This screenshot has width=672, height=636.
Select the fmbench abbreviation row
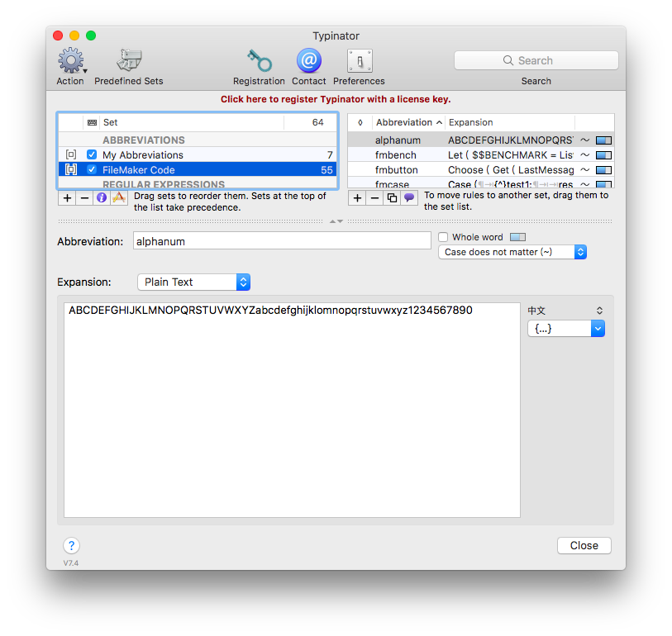(481, 155)
